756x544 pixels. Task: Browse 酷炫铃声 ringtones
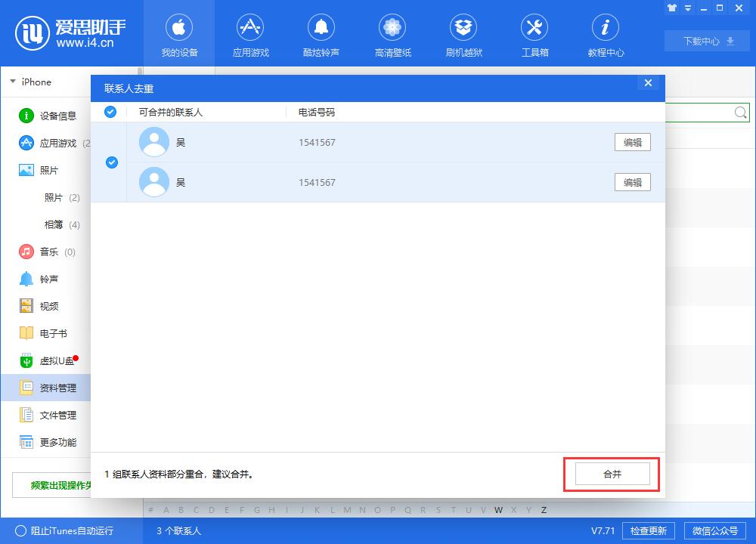(x=321, y=34)
